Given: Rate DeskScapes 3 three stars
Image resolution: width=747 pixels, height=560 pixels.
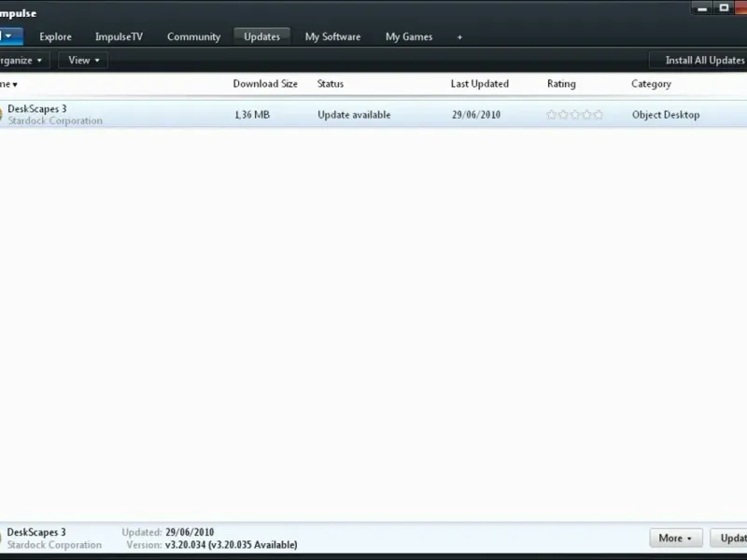Looking at the screenshot, I should [x=575, y=114].
